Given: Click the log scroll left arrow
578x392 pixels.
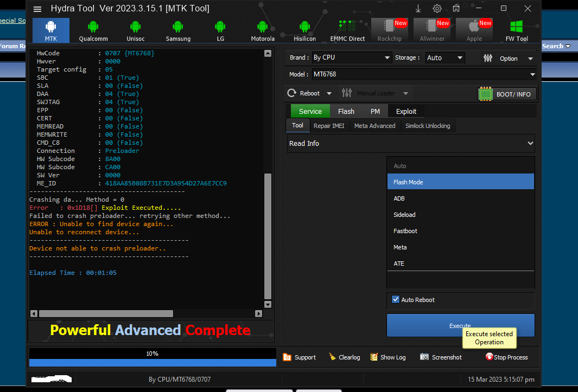Looking at the screenshot, I should 34,313.
